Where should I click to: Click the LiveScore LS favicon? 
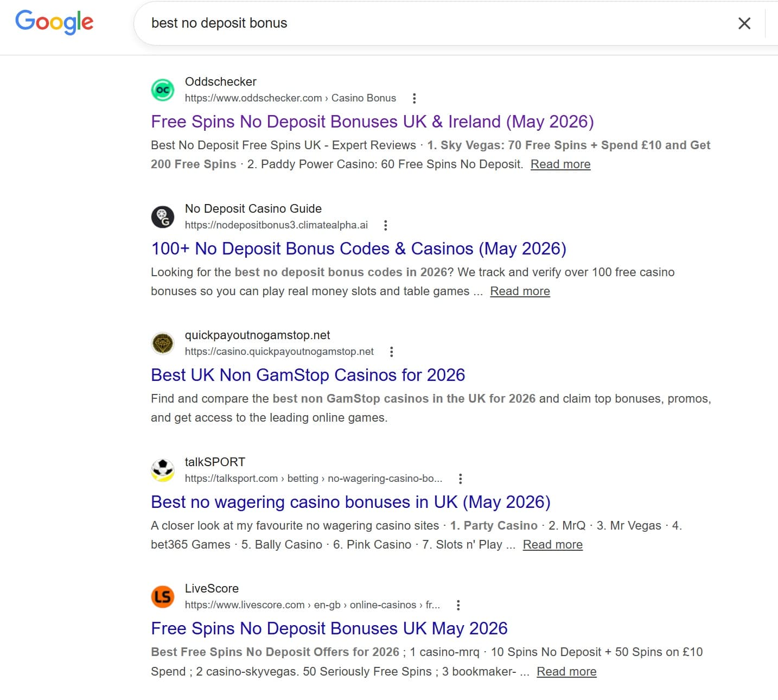[163, 597]
